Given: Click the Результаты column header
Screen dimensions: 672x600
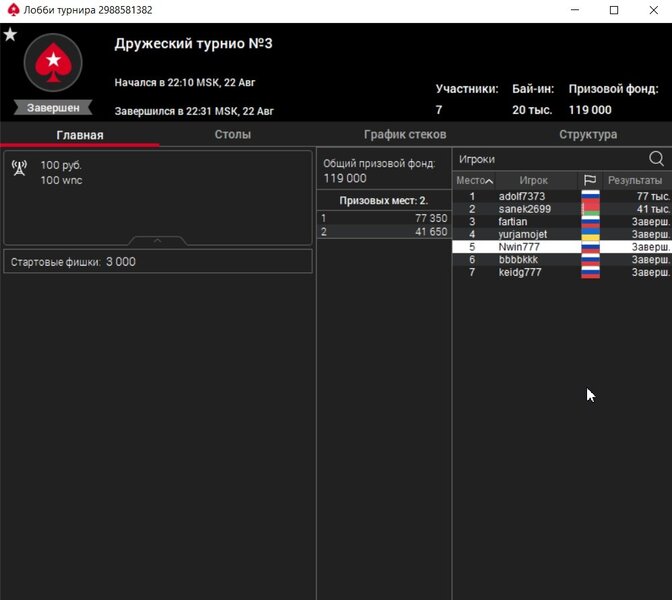Looking at the screenshot, I should tap(636, 180).
